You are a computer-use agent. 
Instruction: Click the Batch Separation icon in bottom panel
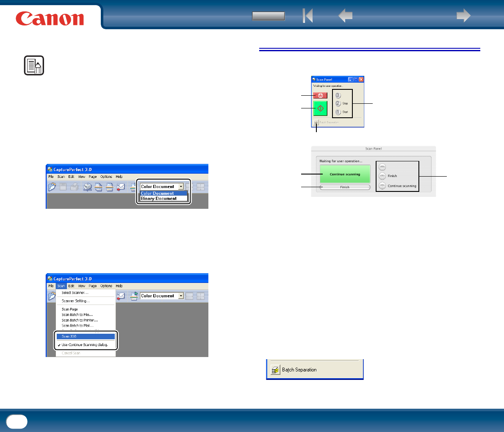pos(275,370)
